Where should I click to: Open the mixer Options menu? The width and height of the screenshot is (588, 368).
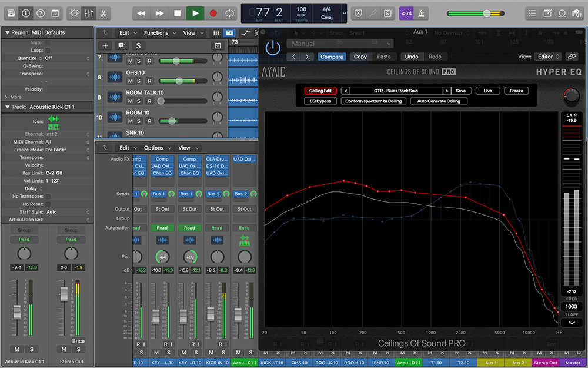click(x=157, y=148)
